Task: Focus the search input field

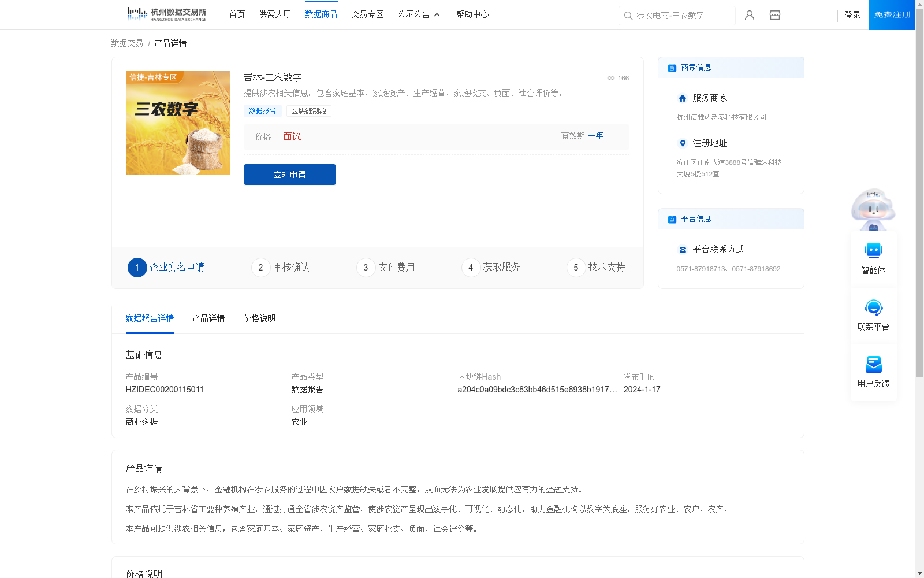Action: click(x=677, y=16)
